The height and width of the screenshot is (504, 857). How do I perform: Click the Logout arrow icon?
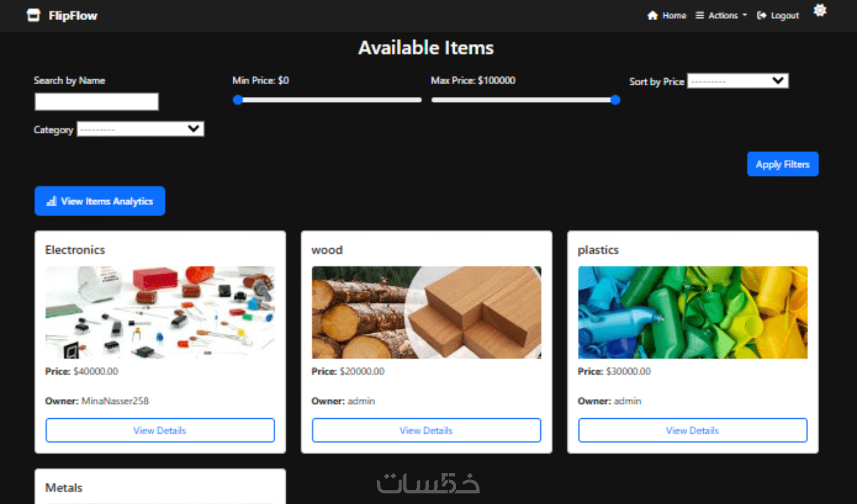pyautogui.click(x=761, y=16)
